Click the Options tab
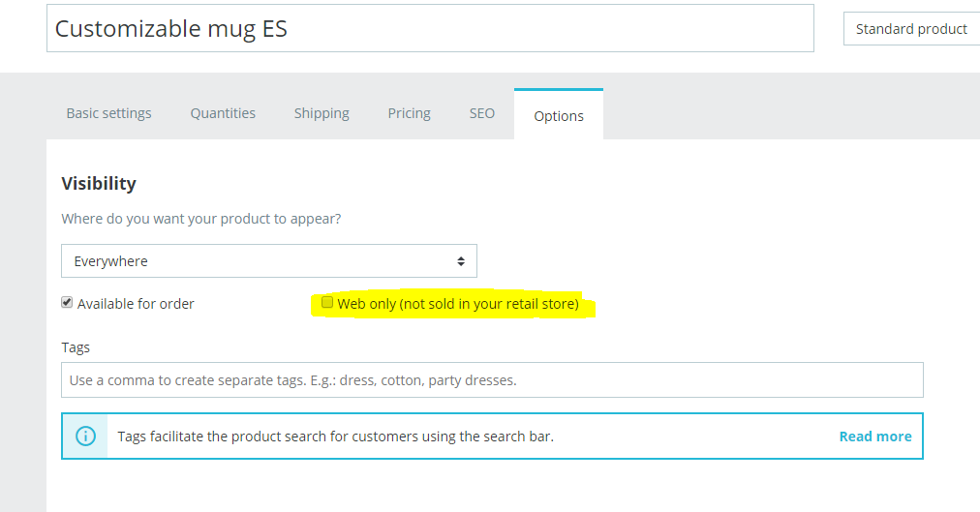 (559, 116)
